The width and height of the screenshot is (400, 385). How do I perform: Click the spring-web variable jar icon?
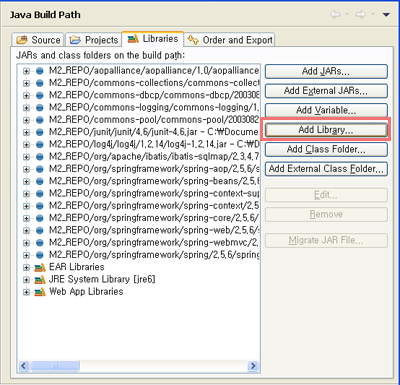click(40, 231)
